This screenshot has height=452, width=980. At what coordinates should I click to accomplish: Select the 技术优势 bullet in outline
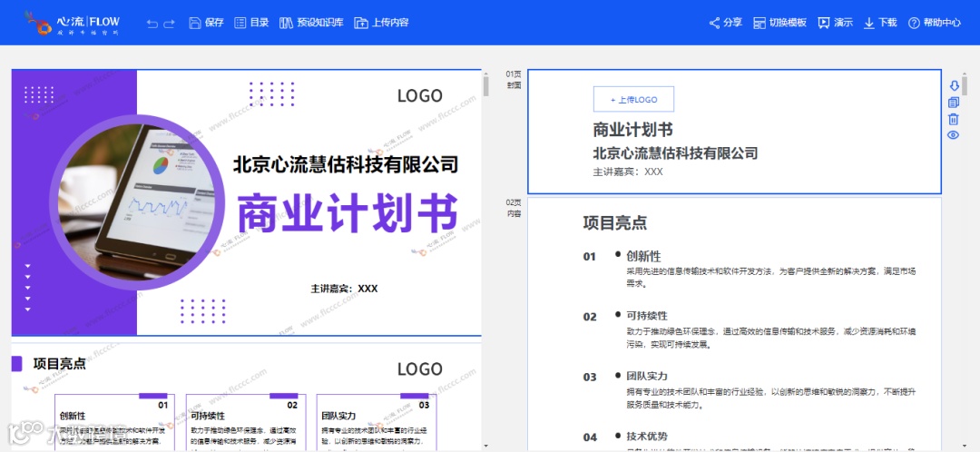pos(647,437)
